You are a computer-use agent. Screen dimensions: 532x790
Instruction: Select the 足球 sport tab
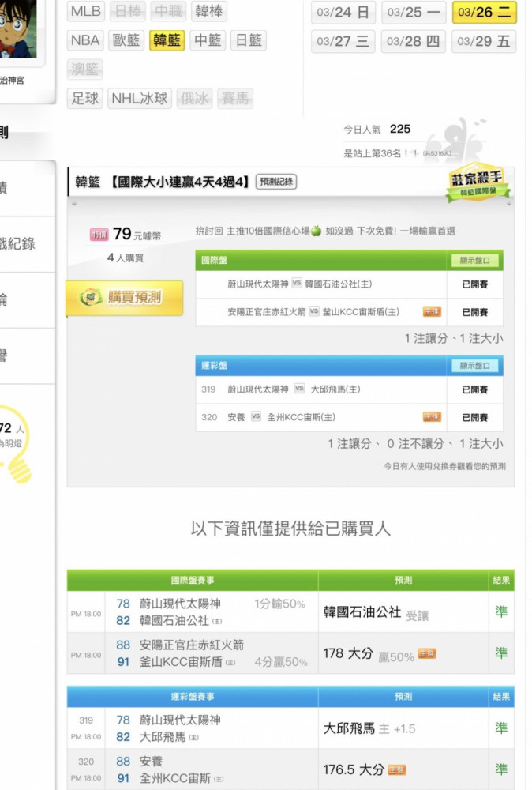click(x=85, y=98)
